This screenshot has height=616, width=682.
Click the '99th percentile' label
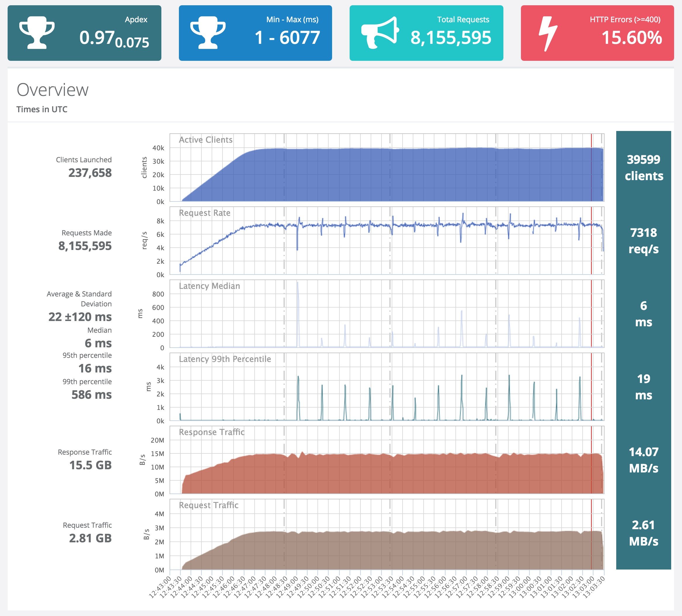[x=87, y=382]
